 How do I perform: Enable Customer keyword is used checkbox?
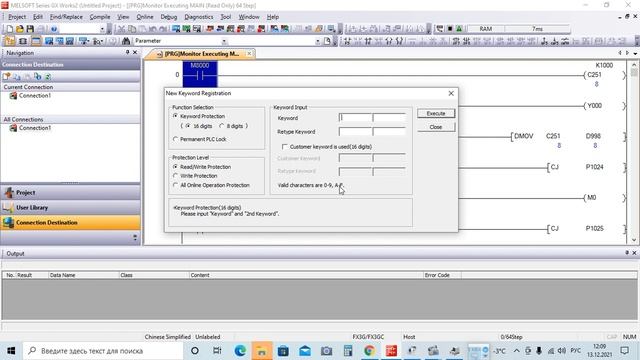pos(284,147)
